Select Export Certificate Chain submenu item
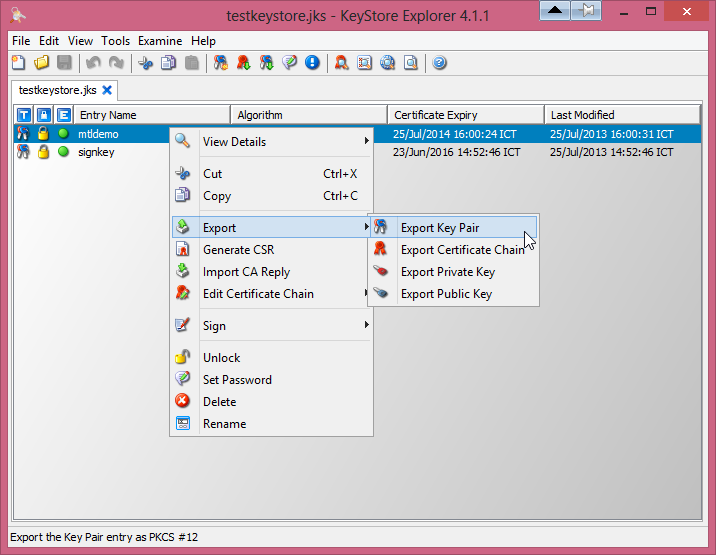This screenshot has width=716, height=555. (453, 250)
